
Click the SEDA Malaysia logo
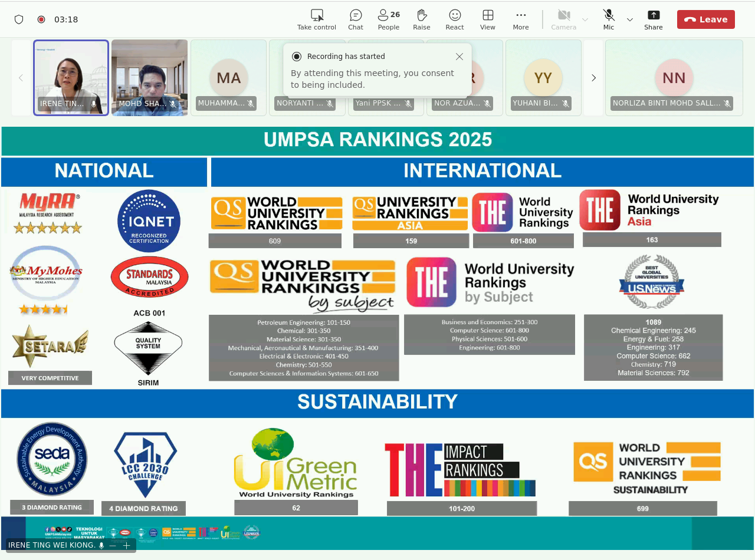click(x=52, y=459)
